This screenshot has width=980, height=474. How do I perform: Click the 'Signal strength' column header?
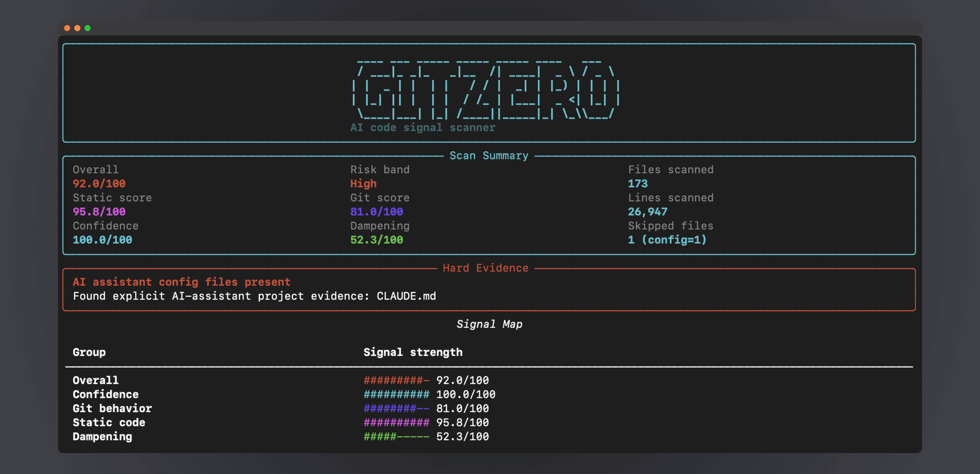[x=413, y=352]
